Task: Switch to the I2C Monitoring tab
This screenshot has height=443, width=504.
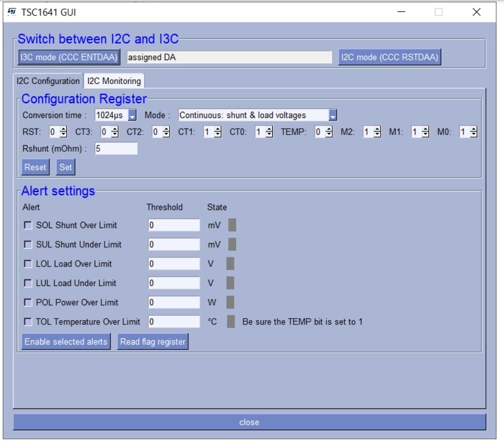Action: pyautogui.click(x=114, y=81)
